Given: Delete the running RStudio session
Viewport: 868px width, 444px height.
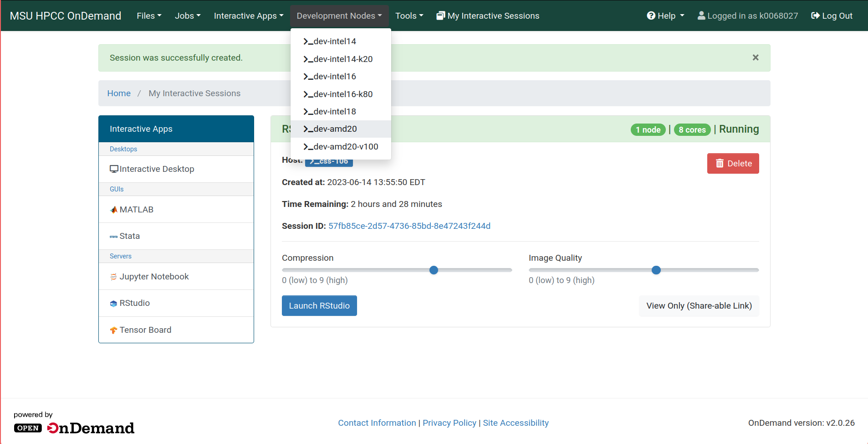Looking at the screenshot, I should 733,163.
